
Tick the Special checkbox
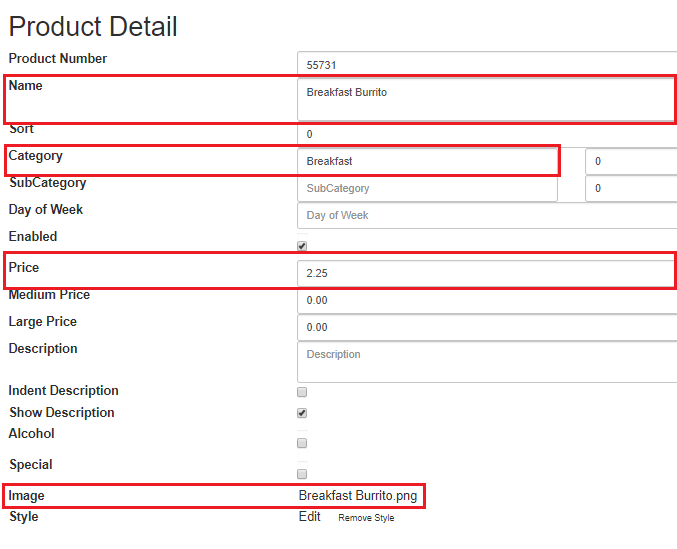pyautogui.click(x=302, y=474)
